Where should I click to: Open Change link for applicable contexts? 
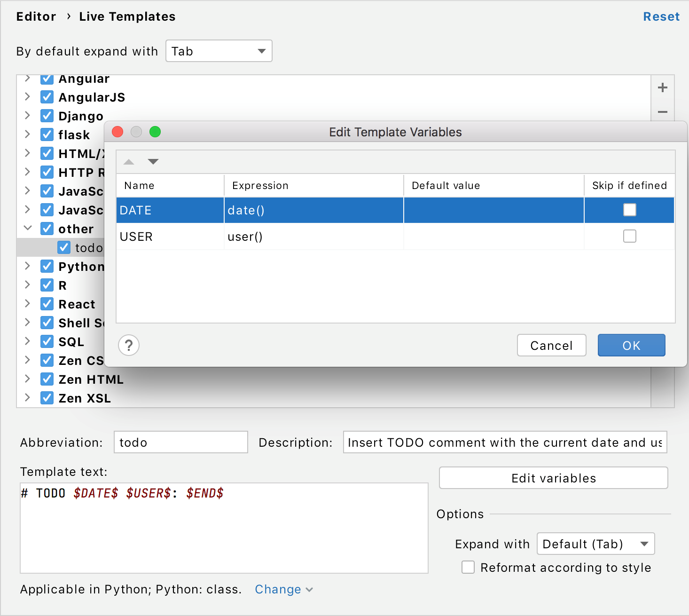pyautogui.click(x=278, y=589)
